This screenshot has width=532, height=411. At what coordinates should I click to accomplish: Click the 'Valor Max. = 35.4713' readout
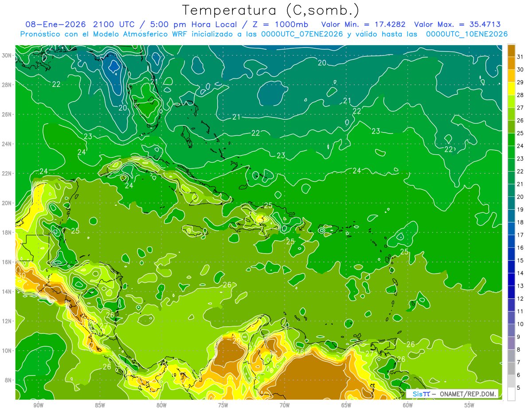[458, 24]
